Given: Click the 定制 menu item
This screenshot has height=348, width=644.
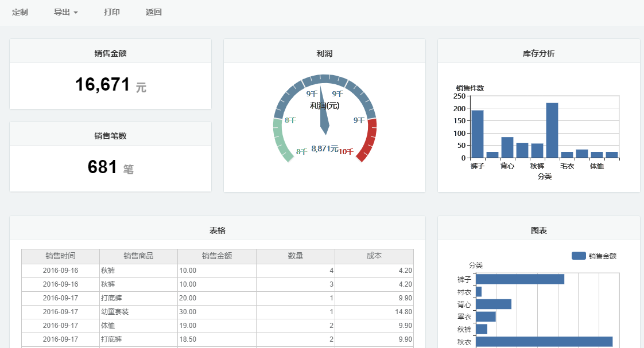Looking at the screenshot, I should [x=20, y=12].
